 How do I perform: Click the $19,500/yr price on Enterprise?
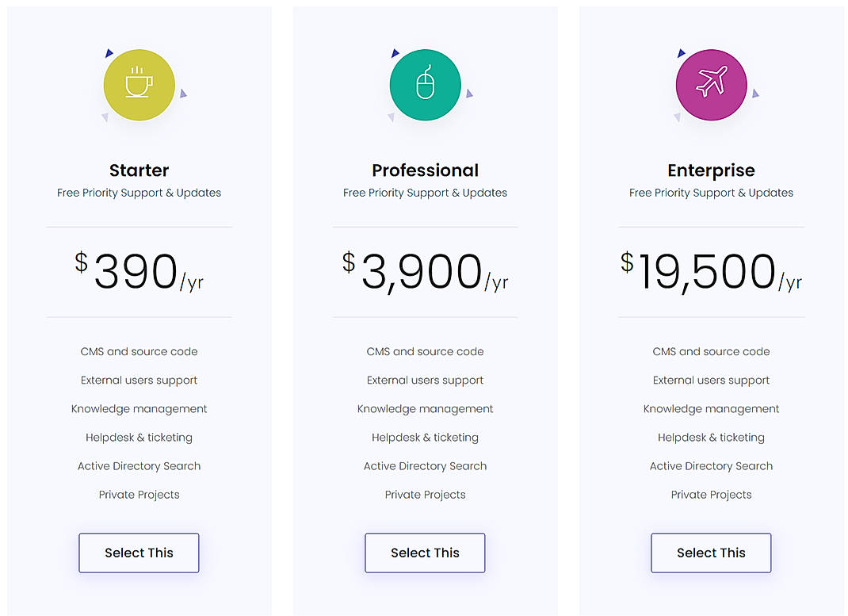[x=711, y=272]
